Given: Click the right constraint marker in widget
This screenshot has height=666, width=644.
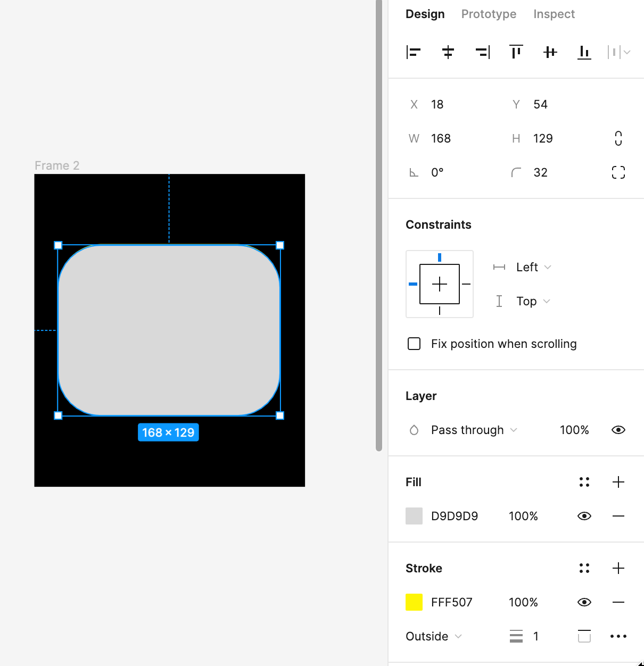Looking at the screenshot, I should point(466,284).
